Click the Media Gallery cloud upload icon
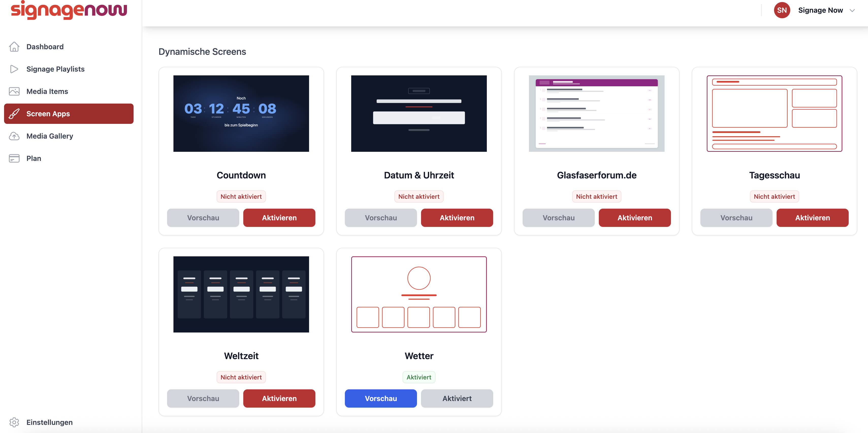This screenshot has height=433, width=868. 14,136
